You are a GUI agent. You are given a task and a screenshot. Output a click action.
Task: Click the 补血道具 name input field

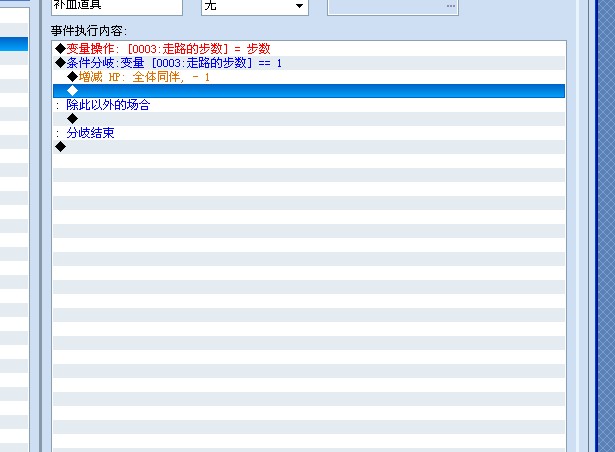click(117, 6)
